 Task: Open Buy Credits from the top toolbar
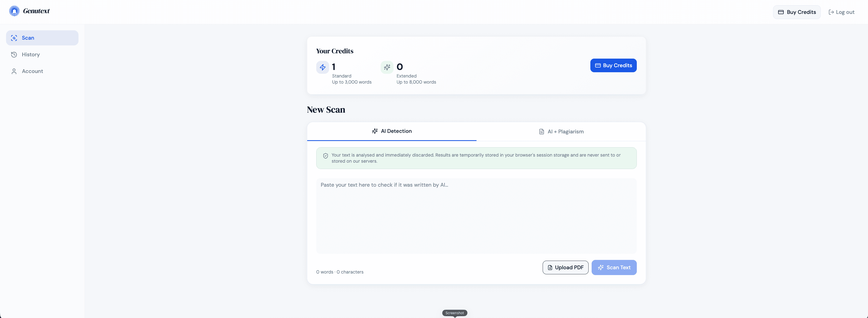797,12
